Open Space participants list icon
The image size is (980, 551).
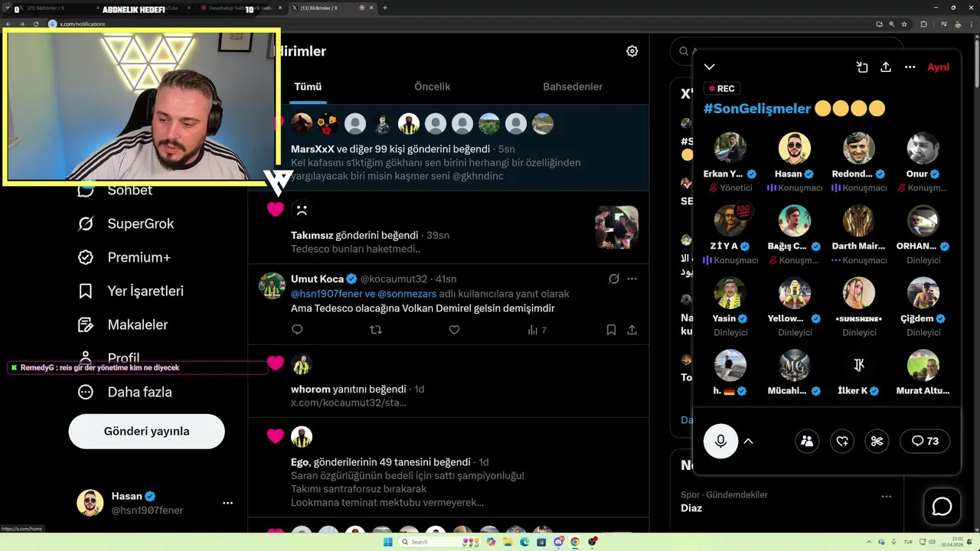coord(807,441)
